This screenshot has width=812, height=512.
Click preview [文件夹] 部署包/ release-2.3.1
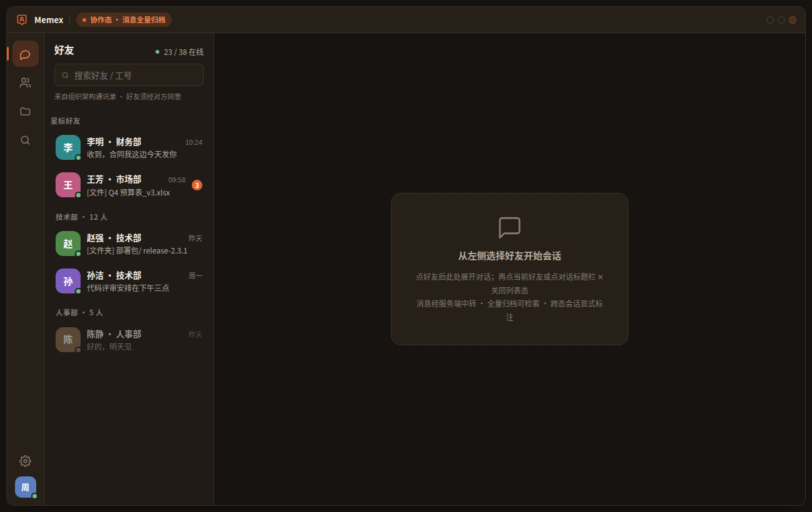click(x=137, y=251)
